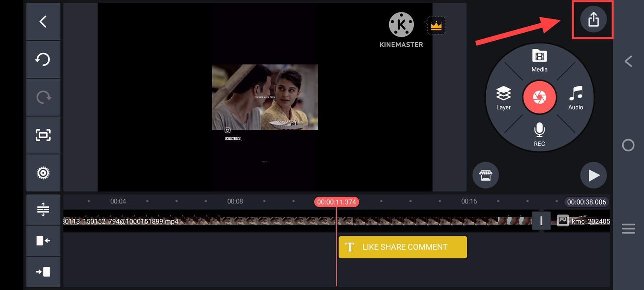Expand the timeline track view
This screenshot has height=290, width=644.
[43, 209]
